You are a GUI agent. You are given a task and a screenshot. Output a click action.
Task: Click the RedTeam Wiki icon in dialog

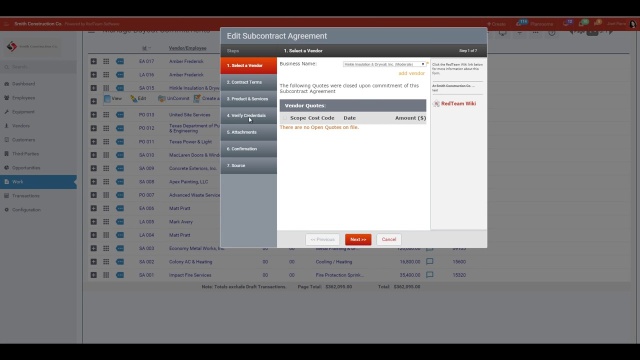tap(436, 104)
